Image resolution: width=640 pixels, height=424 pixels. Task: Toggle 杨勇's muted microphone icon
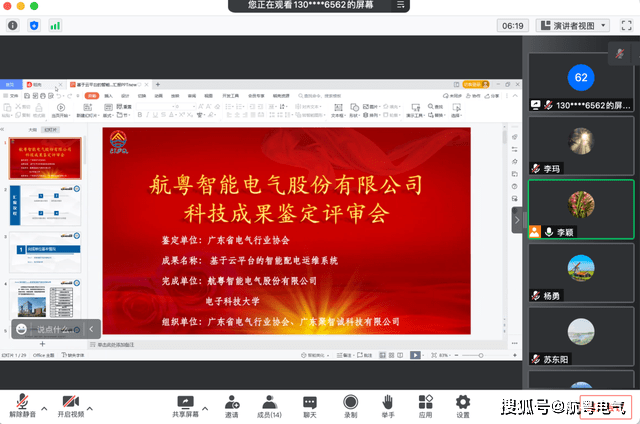click(x=536, y=295)
